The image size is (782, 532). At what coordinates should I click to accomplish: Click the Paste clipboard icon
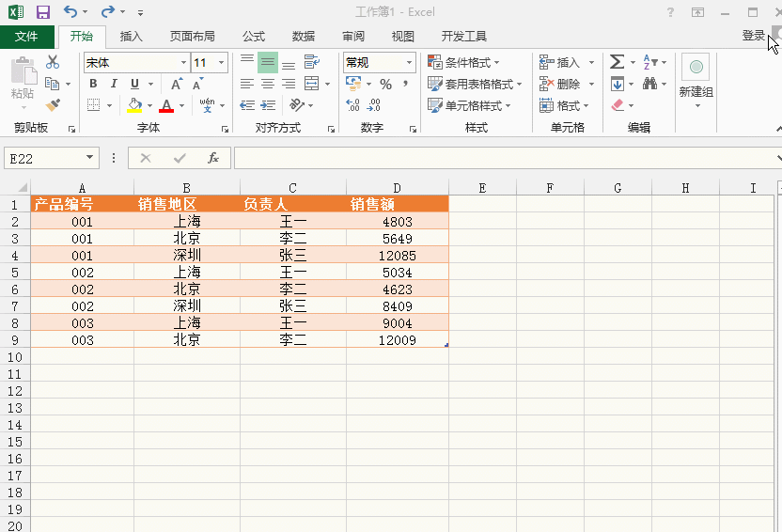[23, 70]
